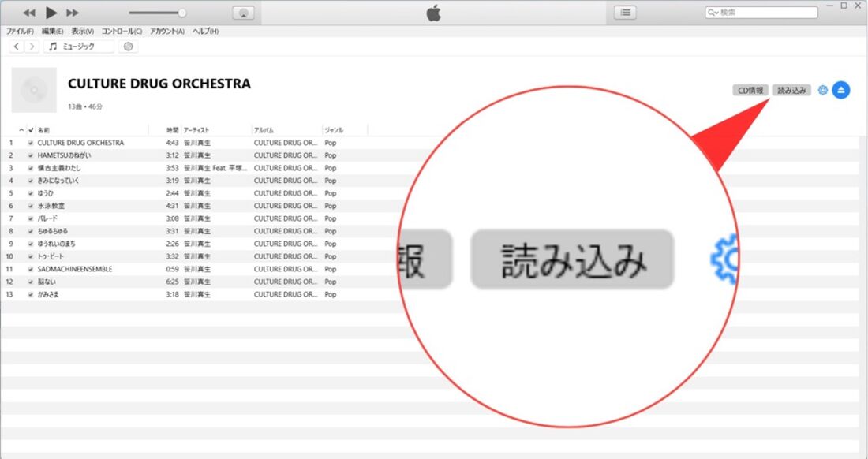The height and width of the screenshot is (459, 868).
Task: Click the CULTURE DRUG ORCHESTRA album title heading
Action: pyautogui.click(x=159, y=84)
